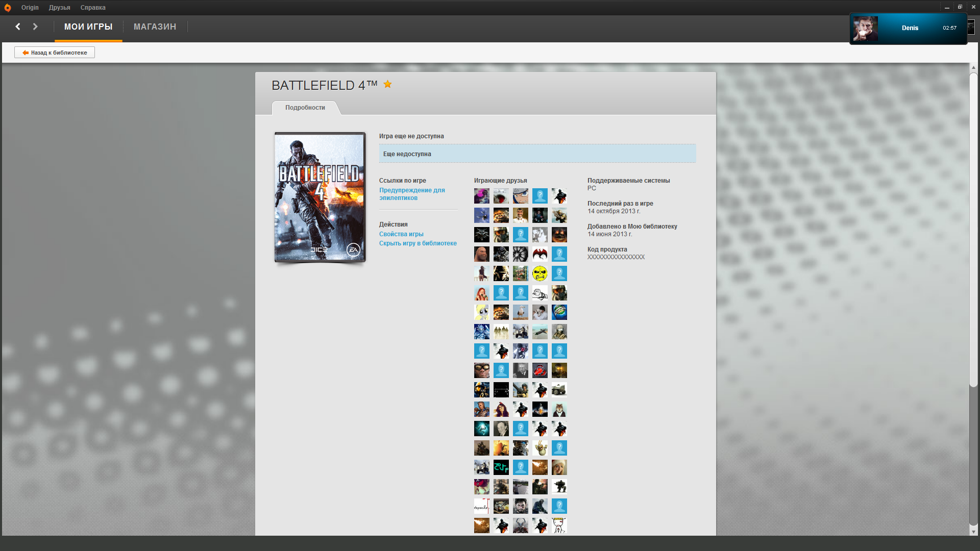Open Свойства игры link
The height and width of the screenshot is (551, 980).
click(x=401, y=234)
